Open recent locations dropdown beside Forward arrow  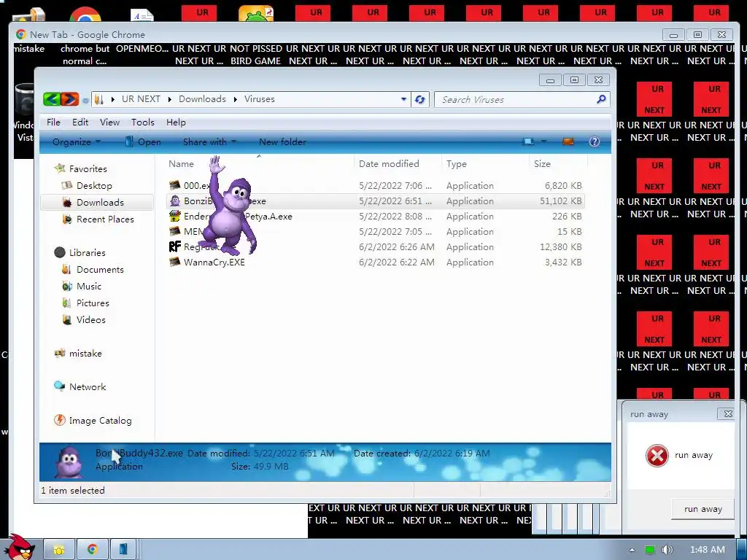pyautogui.click(x=85, y=100)
